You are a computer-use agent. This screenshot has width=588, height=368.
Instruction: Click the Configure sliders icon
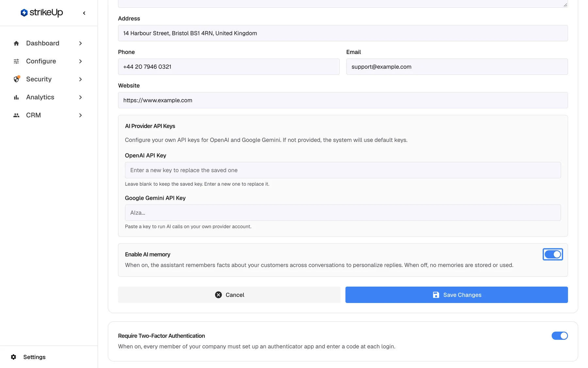point(16,61)
